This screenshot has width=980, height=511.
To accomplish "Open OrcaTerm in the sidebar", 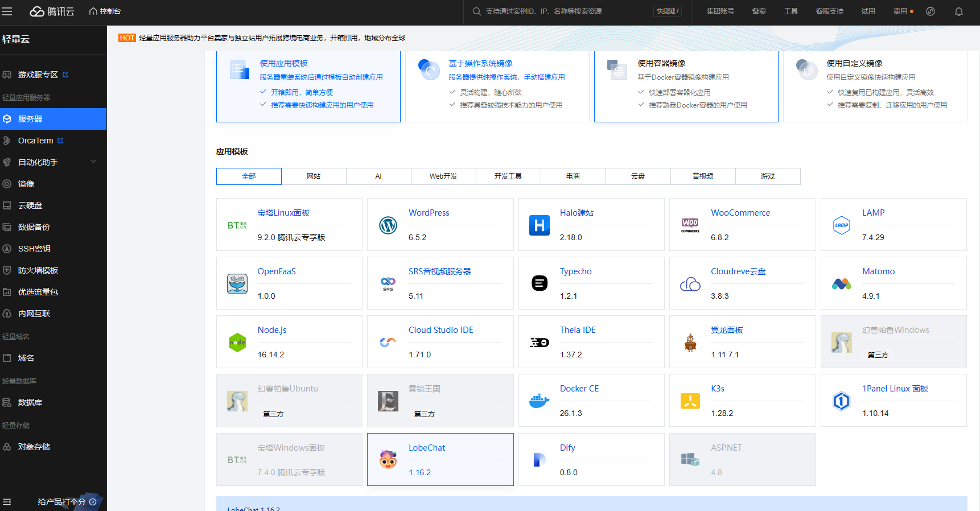I will (x=53, y=141).
